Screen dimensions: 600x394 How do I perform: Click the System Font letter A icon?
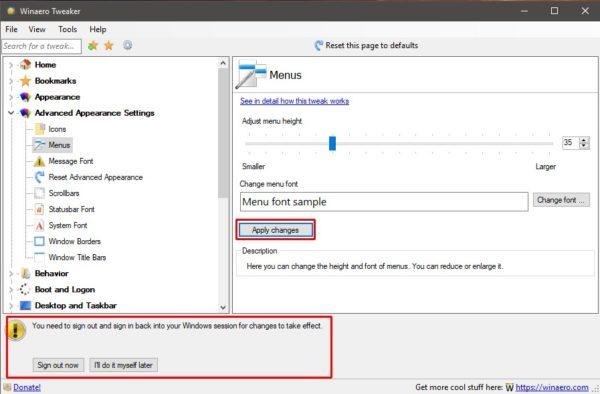39,226
